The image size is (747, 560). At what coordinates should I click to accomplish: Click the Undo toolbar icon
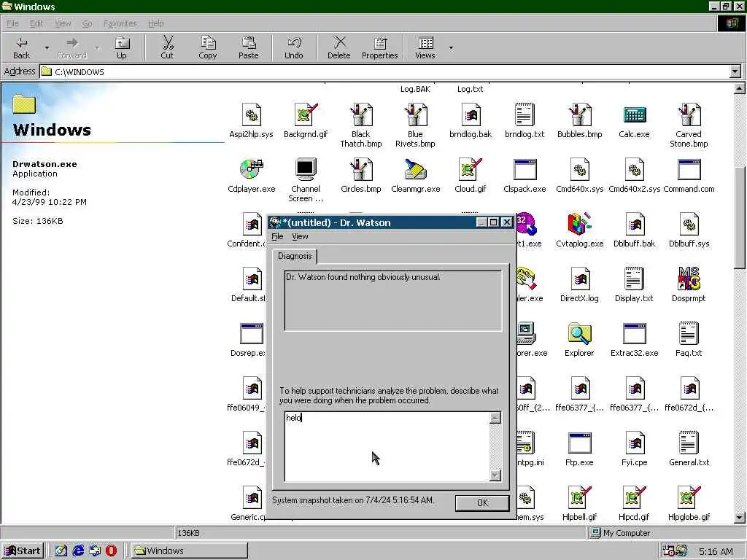click(x=294, y=47)
